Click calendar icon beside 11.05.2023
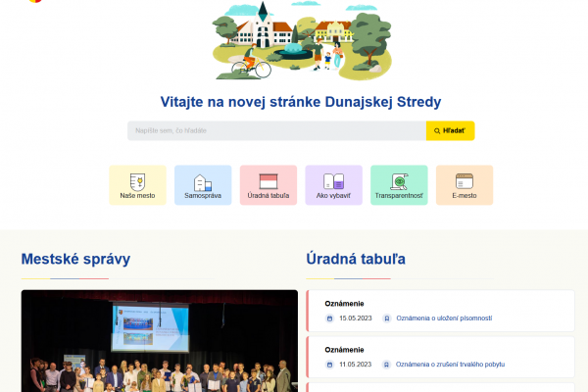 (329, 365)
